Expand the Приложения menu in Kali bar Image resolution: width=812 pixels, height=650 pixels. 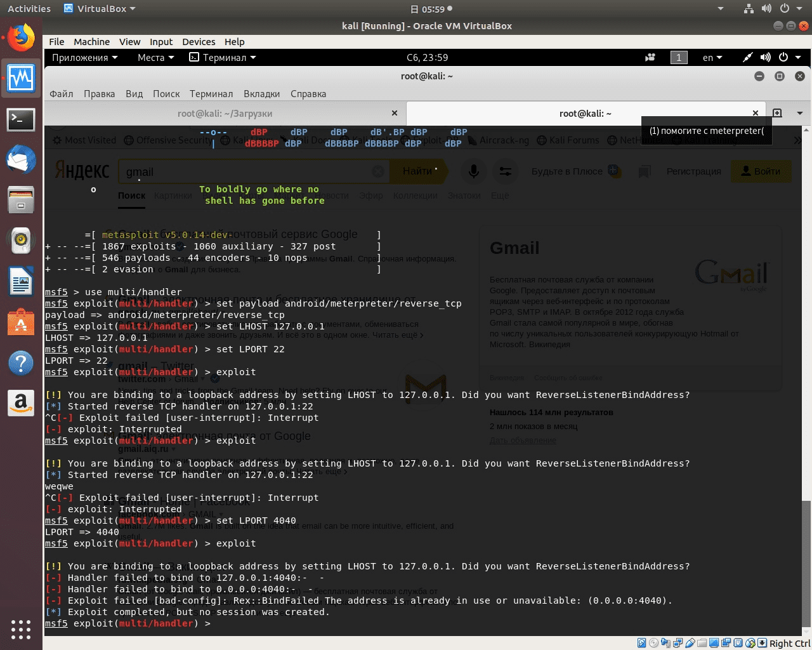85,57
